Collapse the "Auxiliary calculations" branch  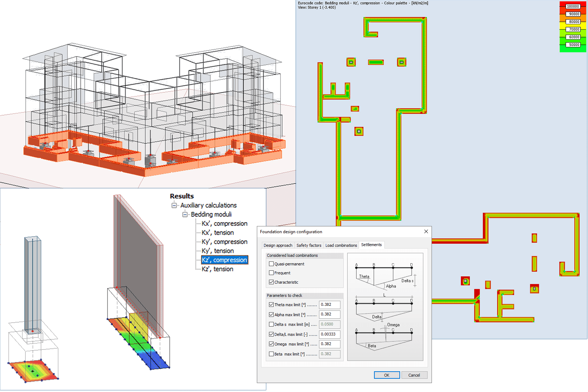[174, 205]
